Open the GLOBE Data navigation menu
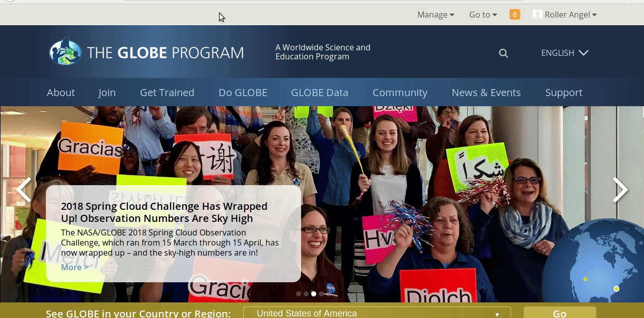Viewport: 644px width, 318px height. (x=320, y=93)
